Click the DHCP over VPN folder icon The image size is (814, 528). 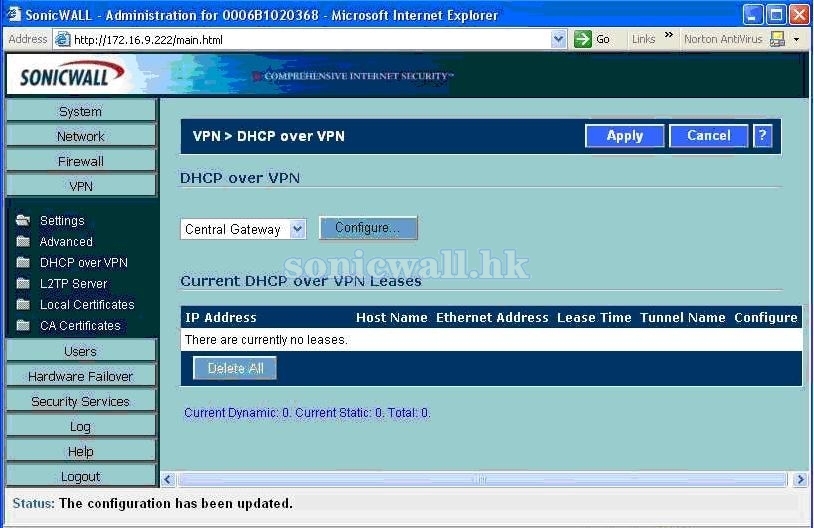23,262
